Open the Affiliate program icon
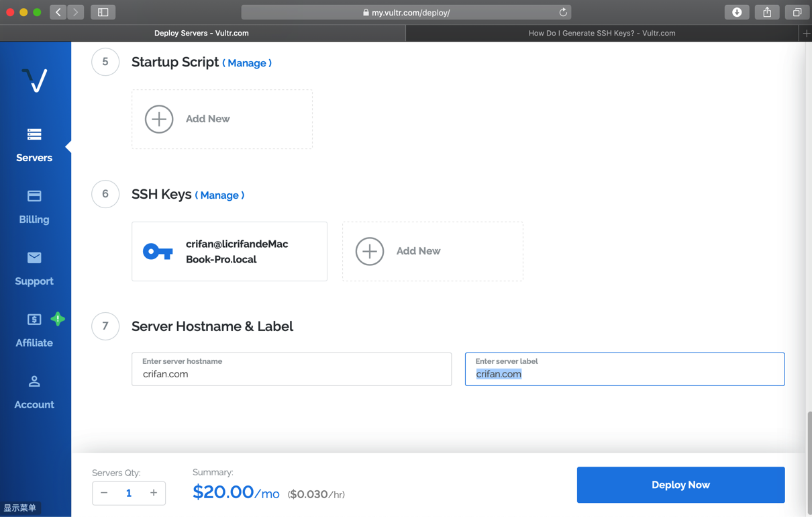 pos(34,320)
